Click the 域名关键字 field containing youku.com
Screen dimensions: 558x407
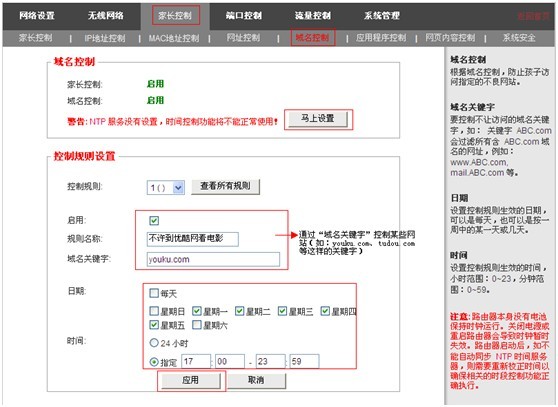coord(213,259)
